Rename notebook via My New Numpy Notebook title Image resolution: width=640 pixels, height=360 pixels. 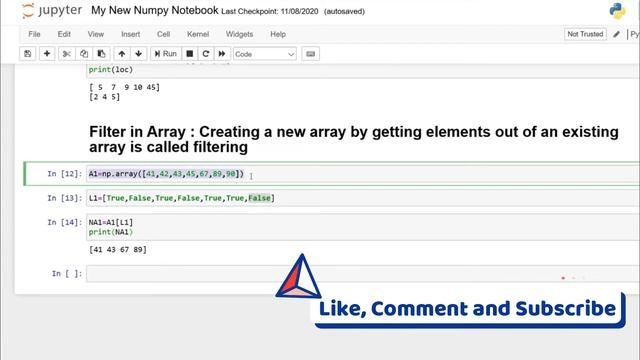pyautogui.click(x=155, y=10)
